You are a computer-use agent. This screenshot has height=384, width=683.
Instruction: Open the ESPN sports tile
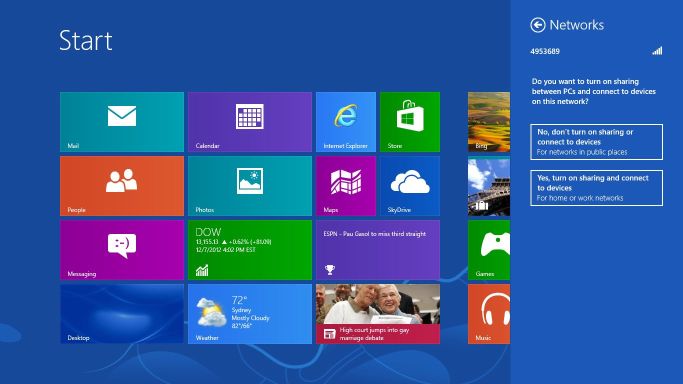point(378,250)
